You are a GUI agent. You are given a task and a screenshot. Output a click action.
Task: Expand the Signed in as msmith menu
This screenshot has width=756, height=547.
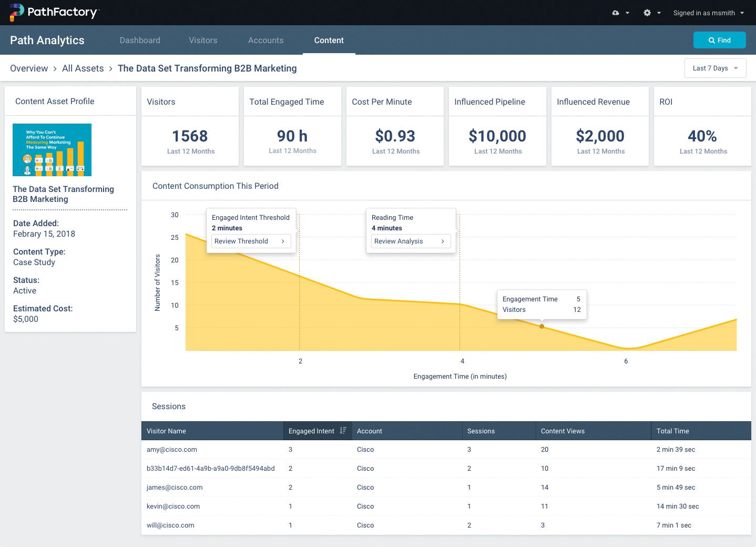[x=708, y=13]
